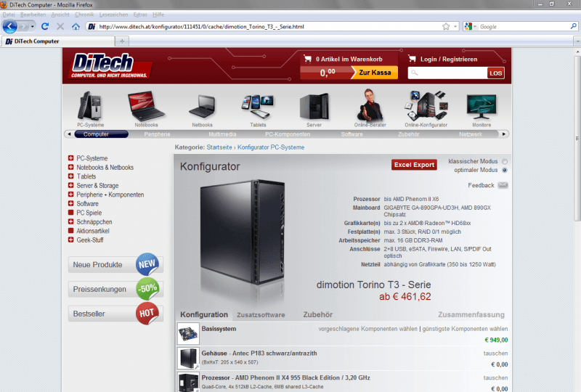Open Login / Registrieren link

(x=449, y=60)
